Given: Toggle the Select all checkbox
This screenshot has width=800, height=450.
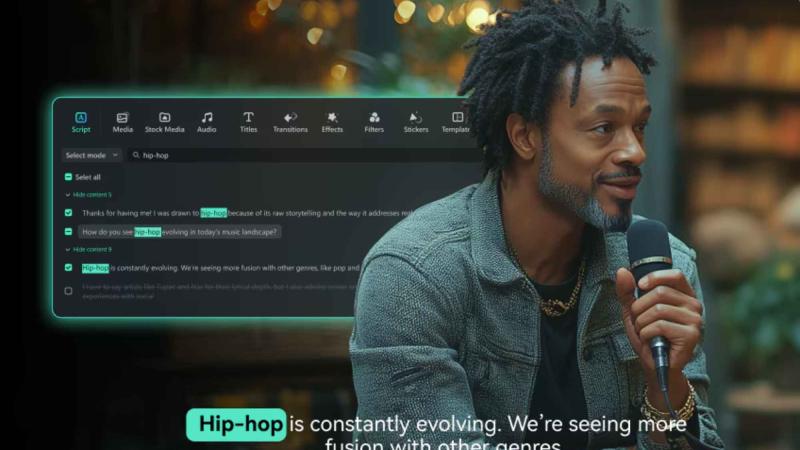Looking at the screenshot, I should pyautogui.click(x=68, y=177).
